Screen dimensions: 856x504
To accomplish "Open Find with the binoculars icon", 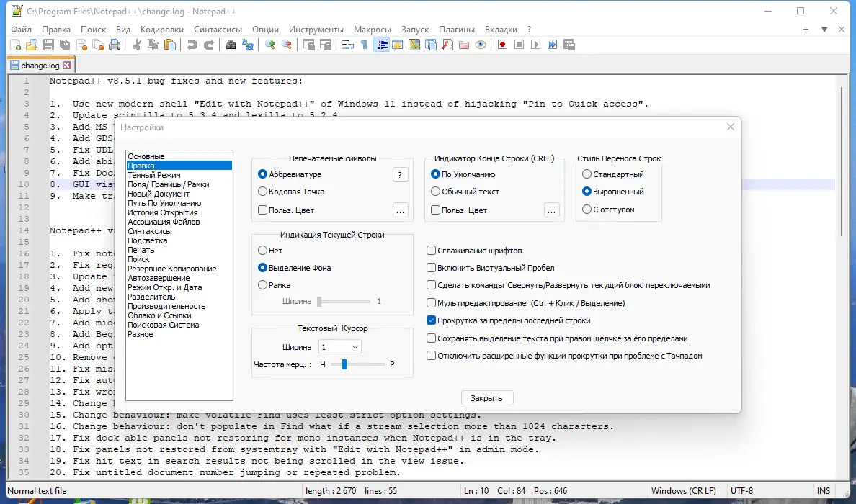I will [x=231, y=45].
